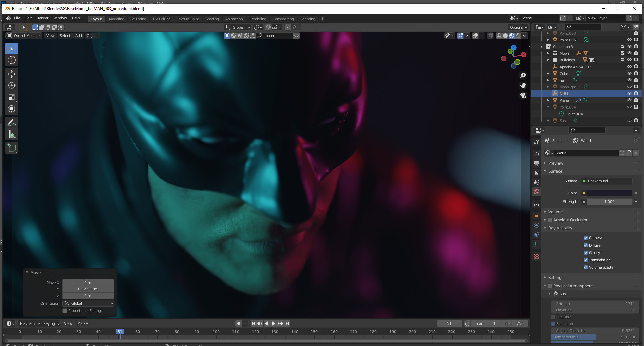The image size is (644, 346).
Task: Open the Render properties tab
Action: point(536,154)
